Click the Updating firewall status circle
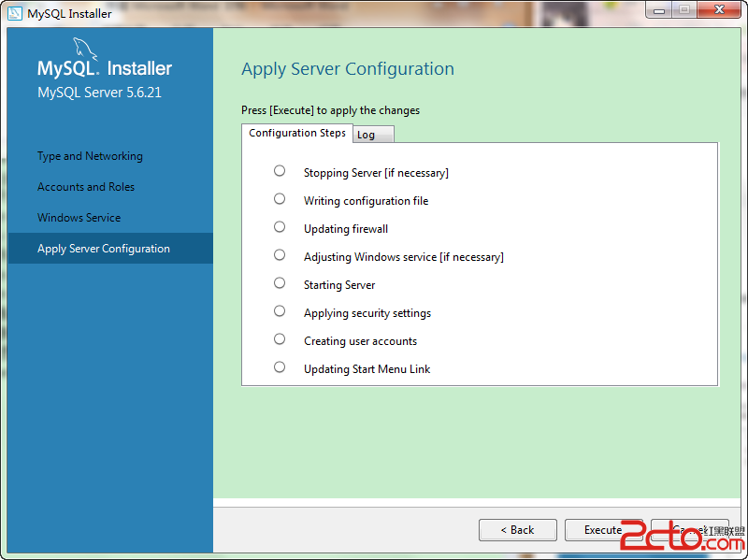The height and width of the screenshot is (560, 748). click(280, 227)
